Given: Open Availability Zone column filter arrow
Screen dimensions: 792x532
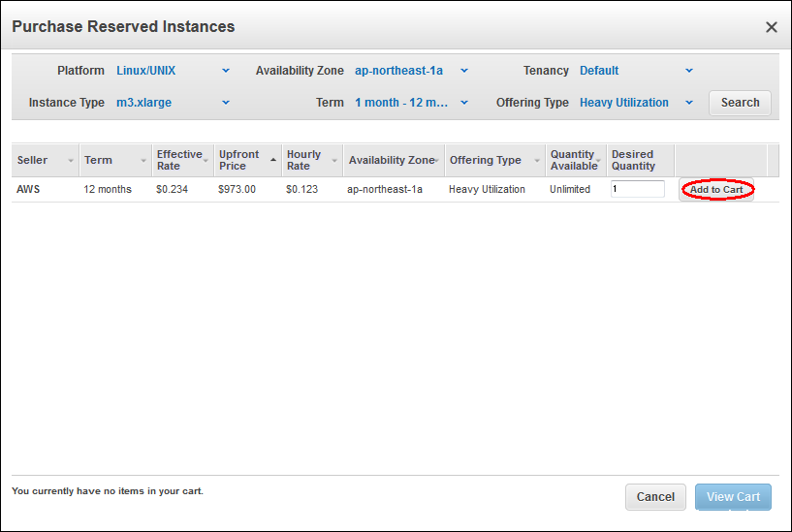Looking at the screenshot, I should (437, 161).
